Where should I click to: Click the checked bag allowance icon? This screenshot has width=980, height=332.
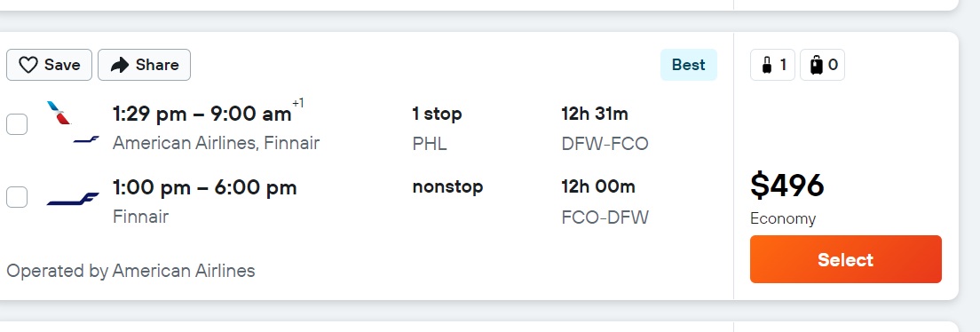click(816, 65)
